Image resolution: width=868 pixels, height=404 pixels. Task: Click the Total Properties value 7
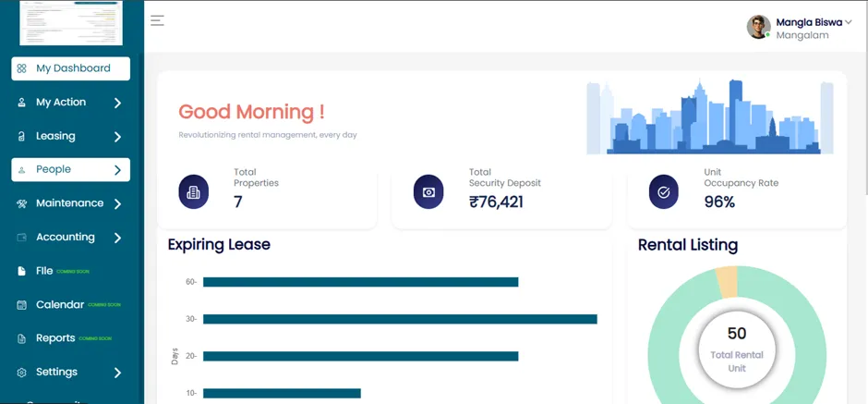(238, 202)
